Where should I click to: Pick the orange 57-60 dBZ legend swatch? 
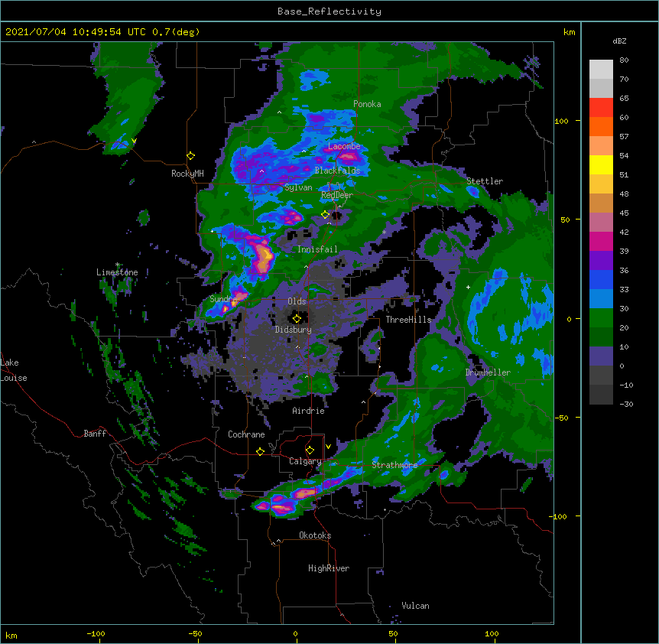click(601, 126)
